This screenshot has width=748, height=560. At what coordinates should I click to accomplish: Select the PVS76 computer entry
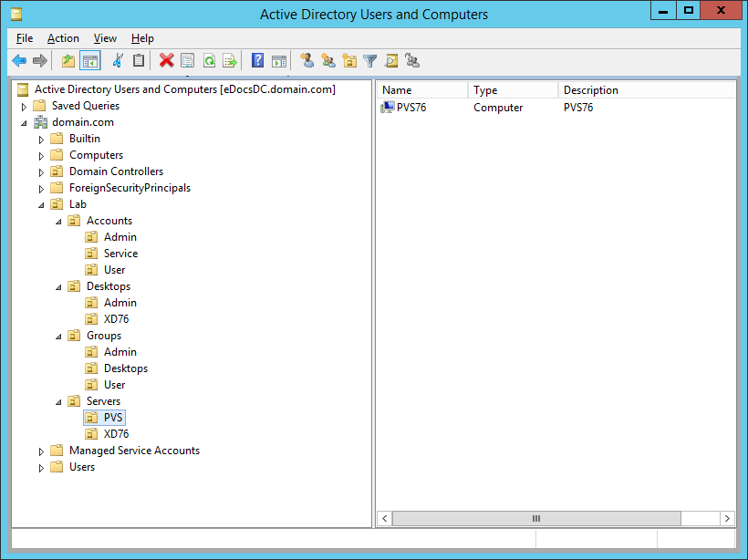point(410,108)
